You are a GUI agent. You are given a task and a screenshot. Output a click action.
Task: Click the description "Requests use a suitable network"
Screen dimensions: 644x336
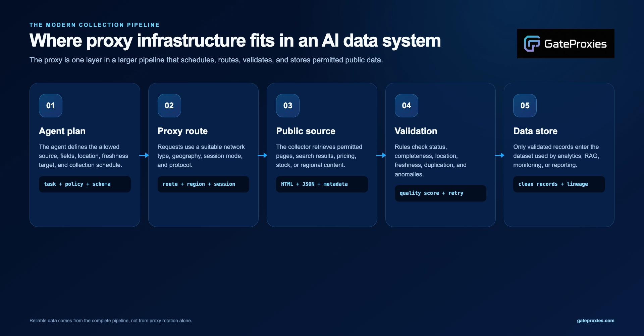coord(201,156)
